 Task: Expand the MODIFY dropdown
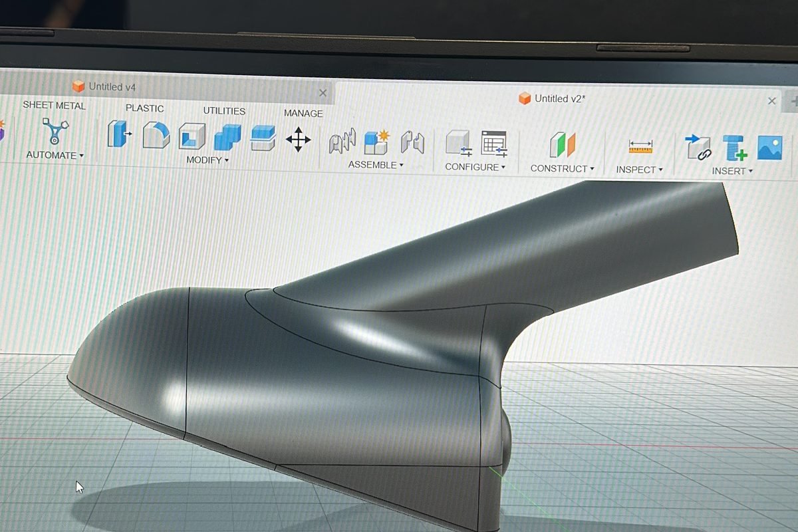coord(207,160)
